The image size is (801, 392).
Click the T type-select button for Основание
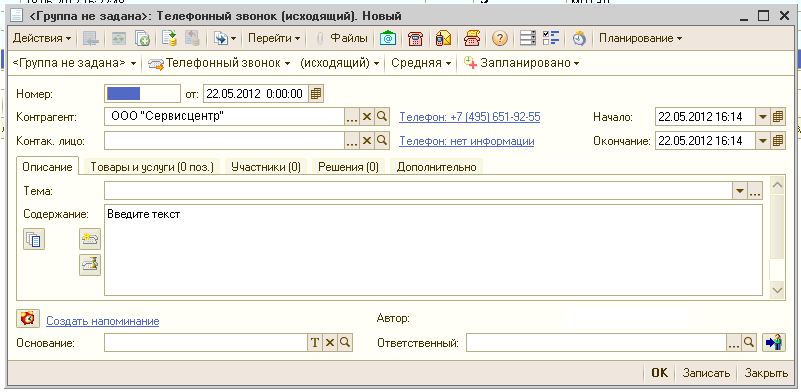315,343
